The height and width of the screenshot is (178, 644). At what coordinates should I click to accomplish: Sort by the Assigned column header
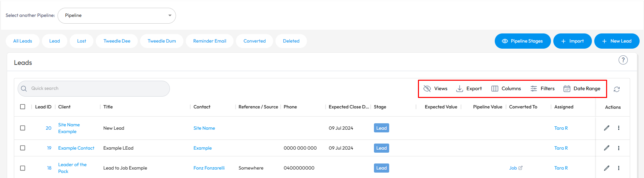point(564,107)
